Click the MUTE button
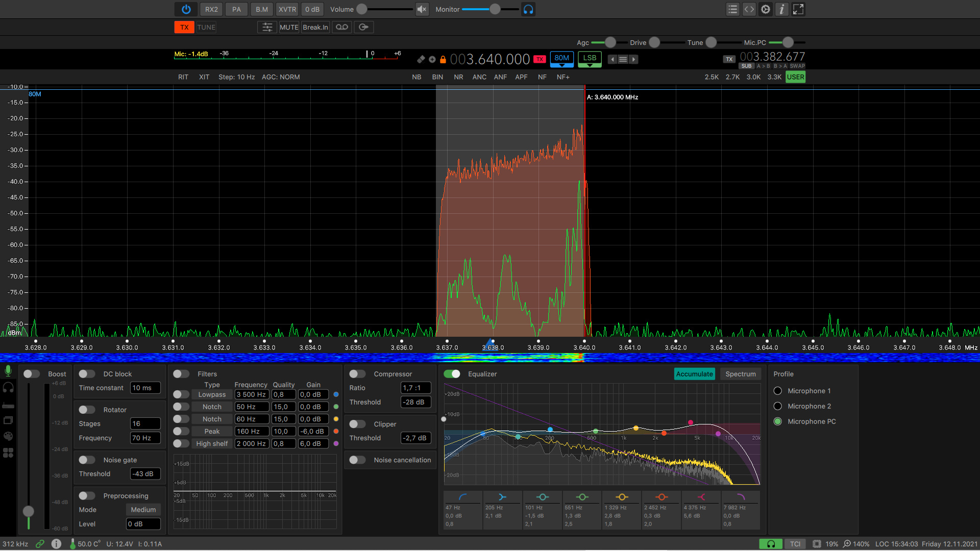980x551 pixels. point(289,27)
